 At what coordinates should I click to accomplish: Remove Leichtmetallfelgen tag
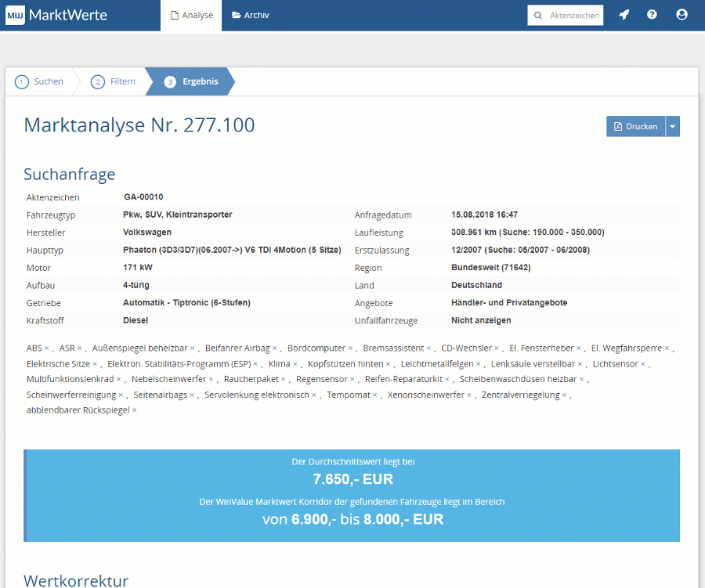point(479,364)
